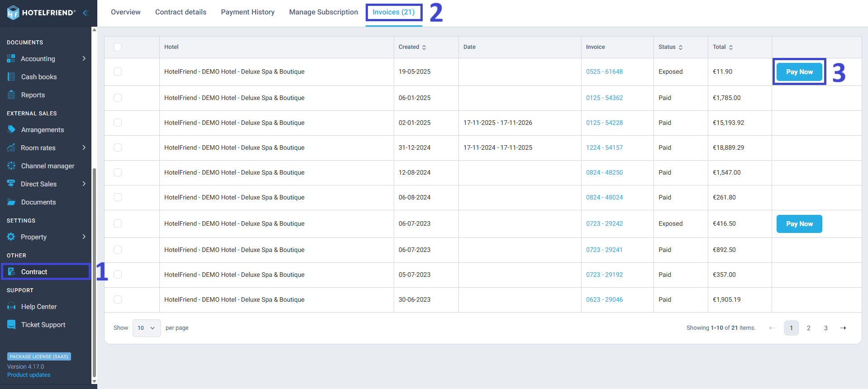Check the row for invoice 0125 - 54362

pyautogui.click(x=118, y=98)
